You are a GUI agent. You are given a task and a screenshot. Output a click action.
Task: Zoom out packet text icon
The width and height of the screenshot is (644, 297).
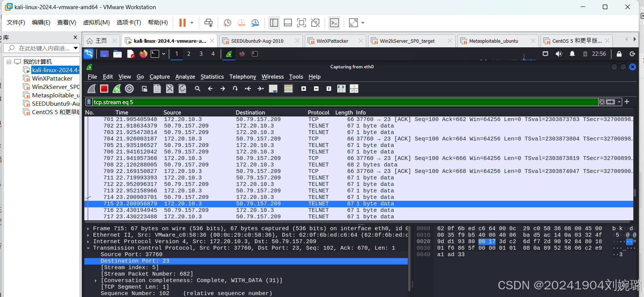(x=316, y=89)
